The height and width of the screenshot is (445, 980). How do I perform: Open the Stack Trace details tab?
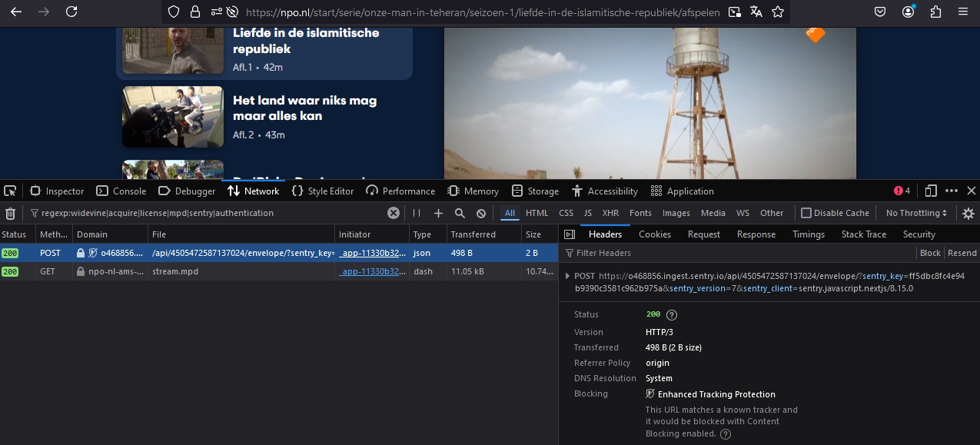[x=864, y=234]
